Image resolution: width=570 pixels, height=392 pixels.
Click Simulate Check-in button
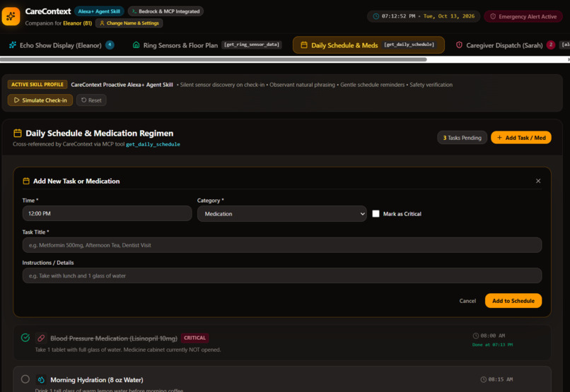click(x=40, y=100)
